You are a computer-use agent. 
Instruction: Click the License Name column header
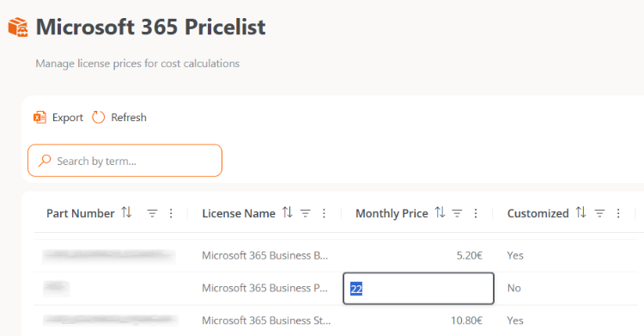point(239,213)
